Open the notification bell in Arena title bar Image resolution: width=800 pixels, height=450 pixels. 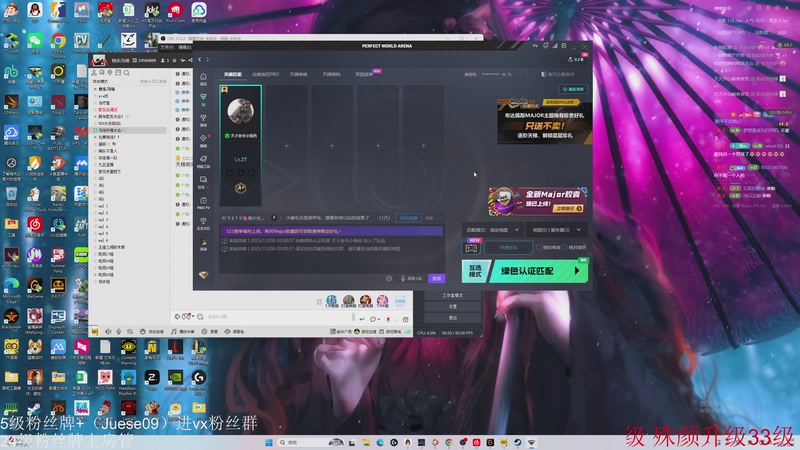545,46
